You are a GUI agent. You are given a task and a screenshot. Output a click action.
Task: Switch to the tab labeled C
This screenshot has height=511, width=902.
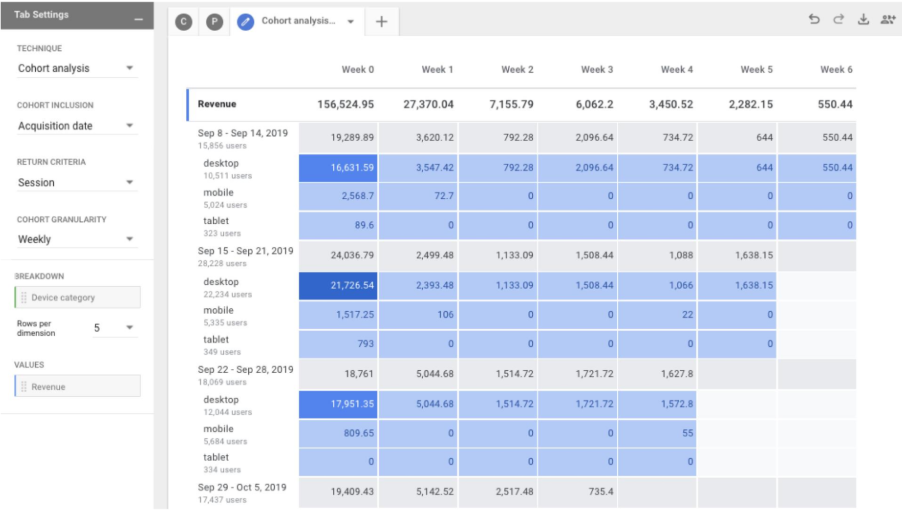click(x=183, y=21)
